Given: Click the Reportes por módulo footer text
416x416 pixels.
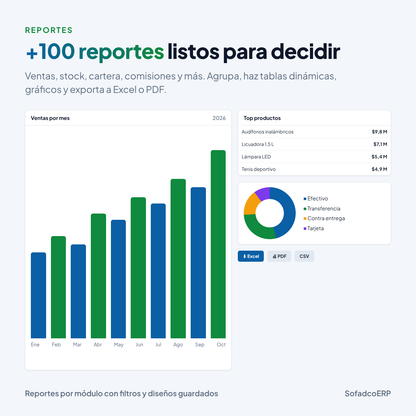Looking at the screenshot, I should pyautogui.click(x=121, y=393).
